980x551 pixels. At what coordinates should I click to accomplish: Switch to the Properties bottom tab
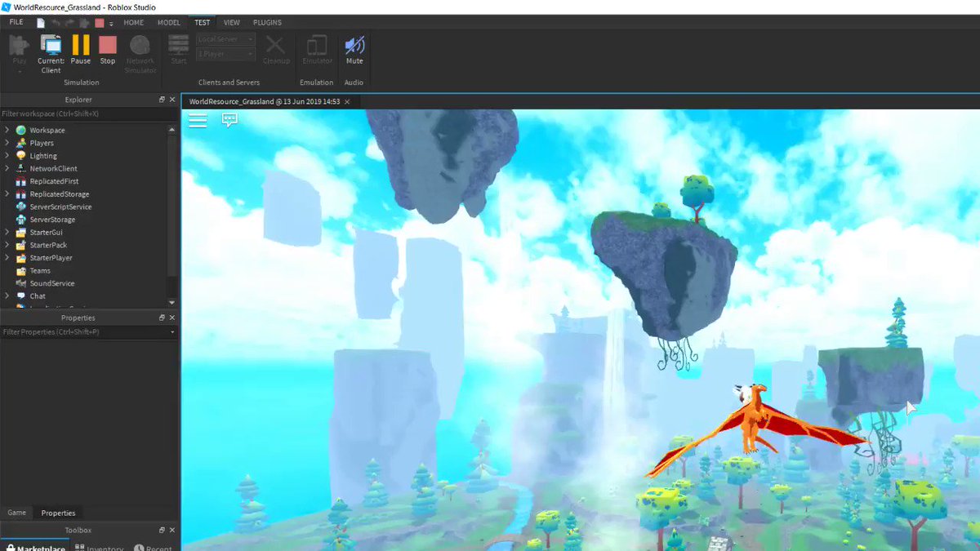tap(59, 513)
